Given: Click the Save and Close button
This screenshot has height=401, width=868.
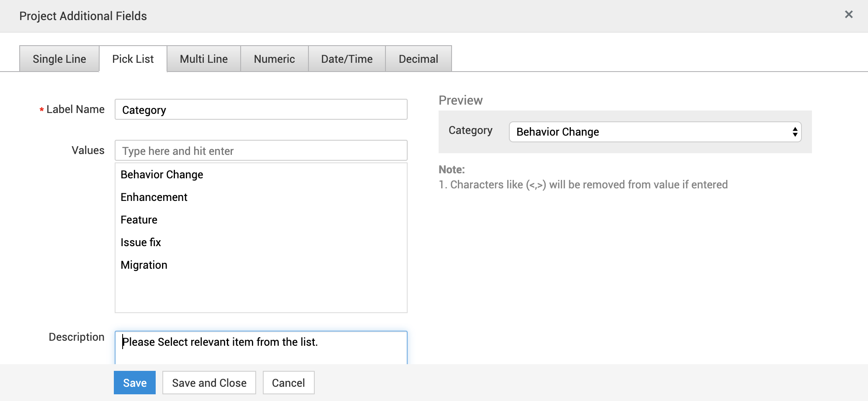Looking at the screenshot, I should 209,383.
